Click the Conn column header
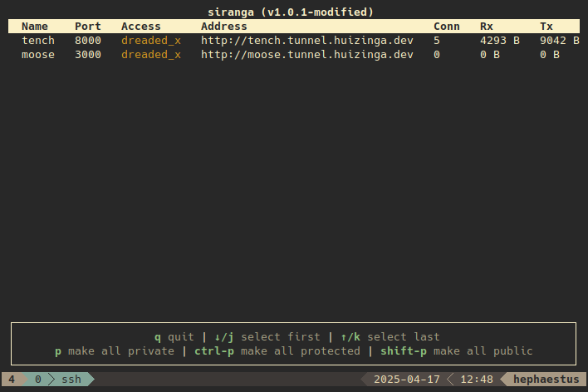The image size is (588, 392). pos(447,27)
